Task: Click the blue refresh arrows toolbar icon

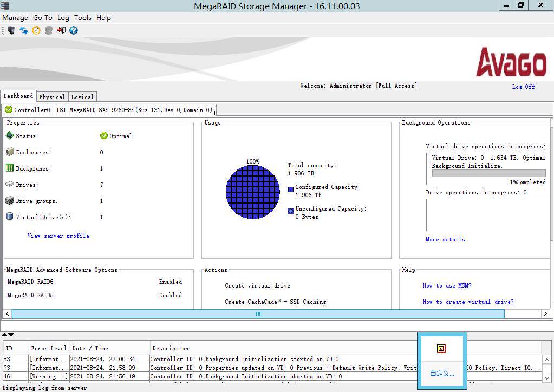Action: click(x=24, y=30)
